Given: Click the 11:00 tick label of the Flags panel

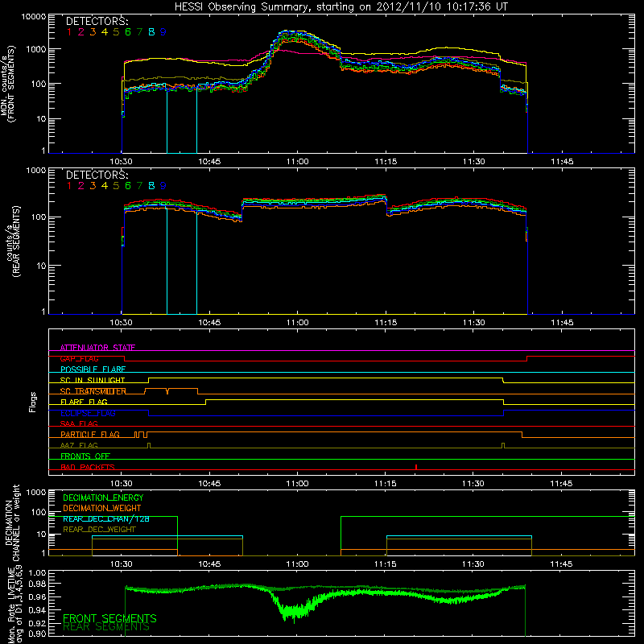Looking at the screenshot, I should click(297, 484).
